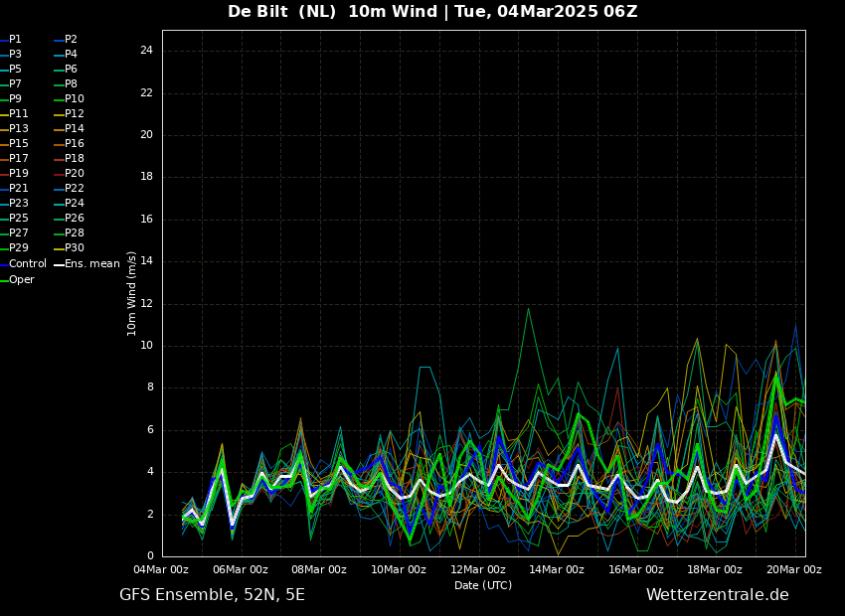Click the 14Mar 00z date tick

pyautogui.click(x=557, y=569)
